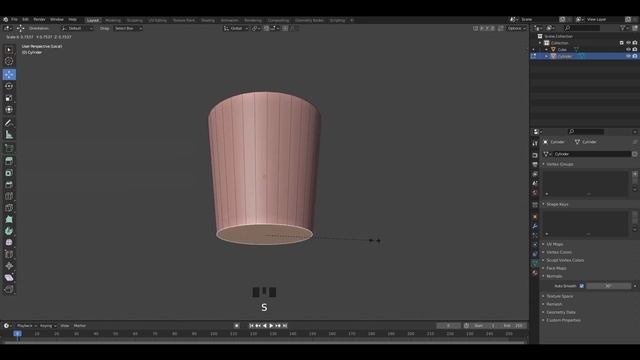
Task: Open the Modifier properties wrench tab
Action: pyautogui.click(x=535, y=226)
